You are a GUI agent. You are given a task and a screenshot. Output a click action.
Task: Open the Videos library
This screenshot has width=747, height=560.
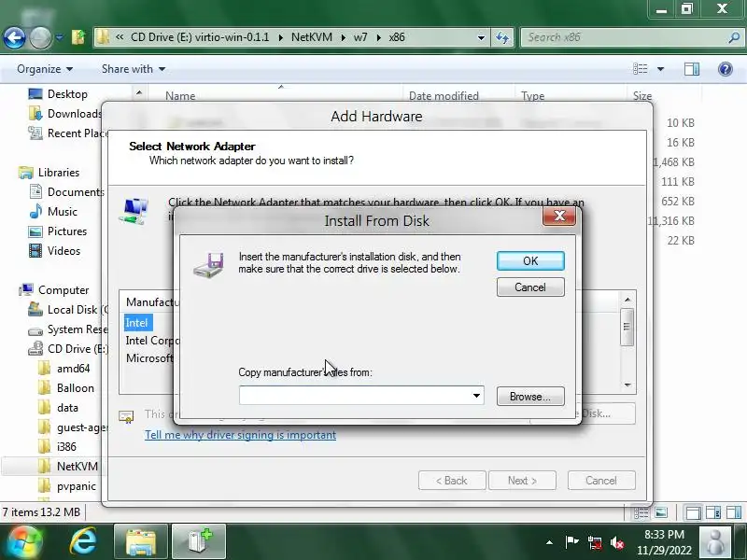[x=54, y=250]
